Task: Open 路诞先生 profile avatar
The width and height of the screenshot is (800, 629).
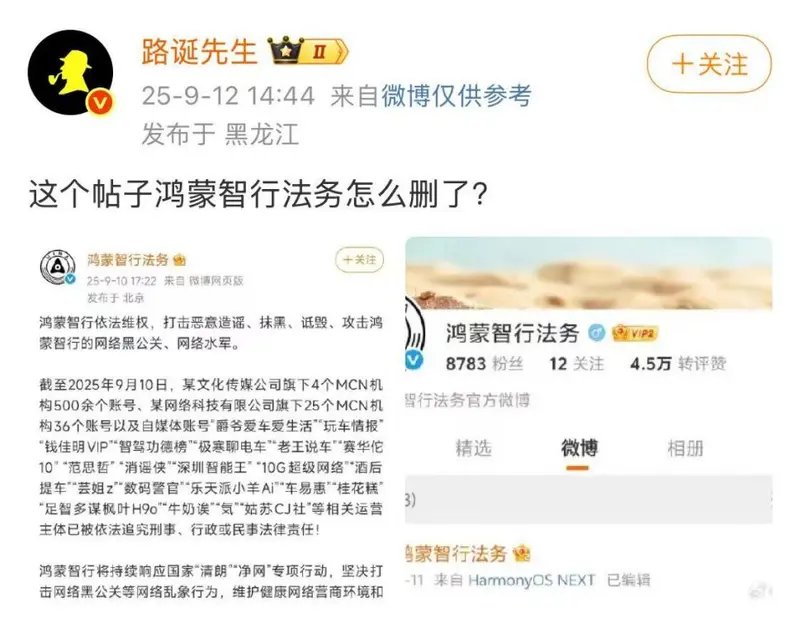Action: click(70, 72)
